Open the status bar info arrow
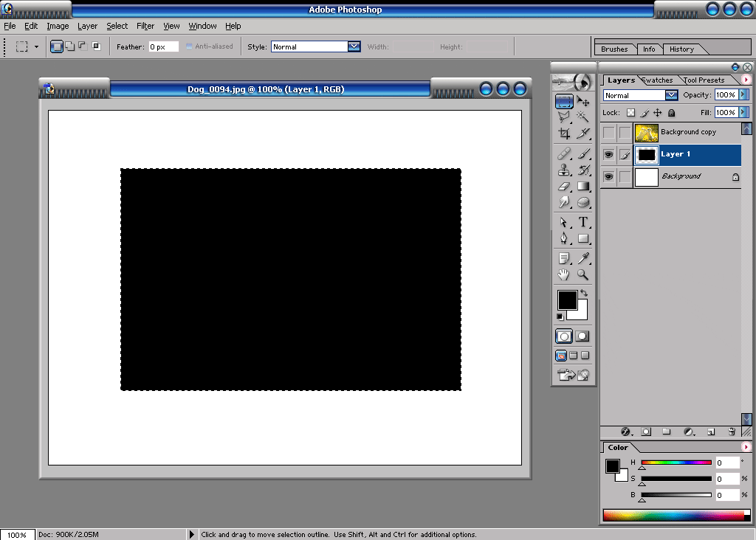 (x=191, y=534)
